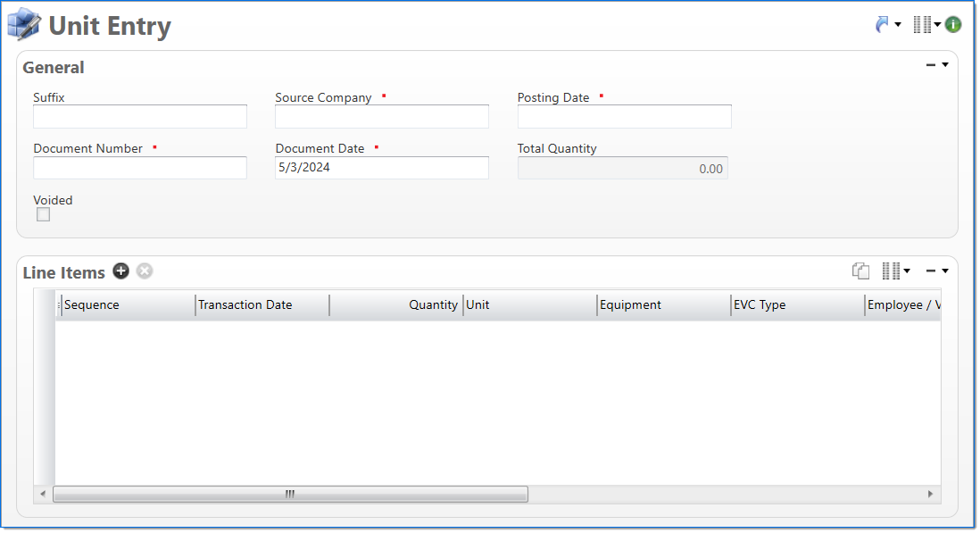Open the green info icon
This screenshot has width=980, height=533.
[x=953, y=25]
